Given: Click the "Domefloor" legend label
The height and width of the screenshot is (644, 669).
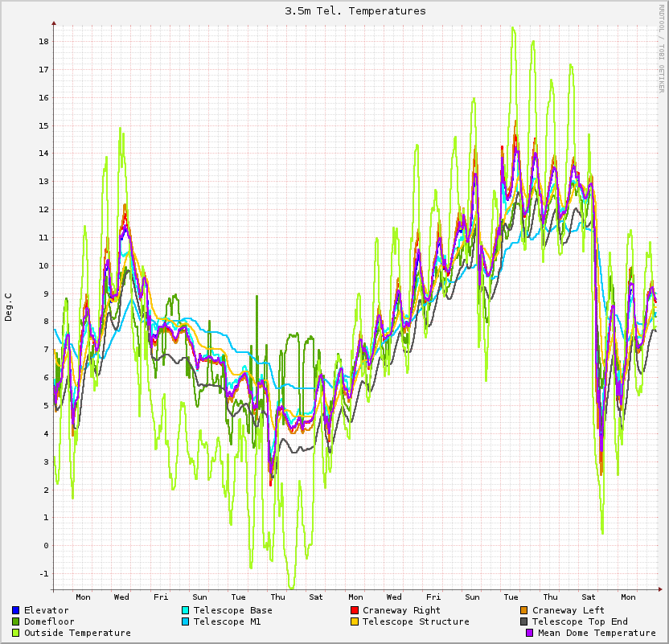Looking at the screenshot, I should click(49, 621).
